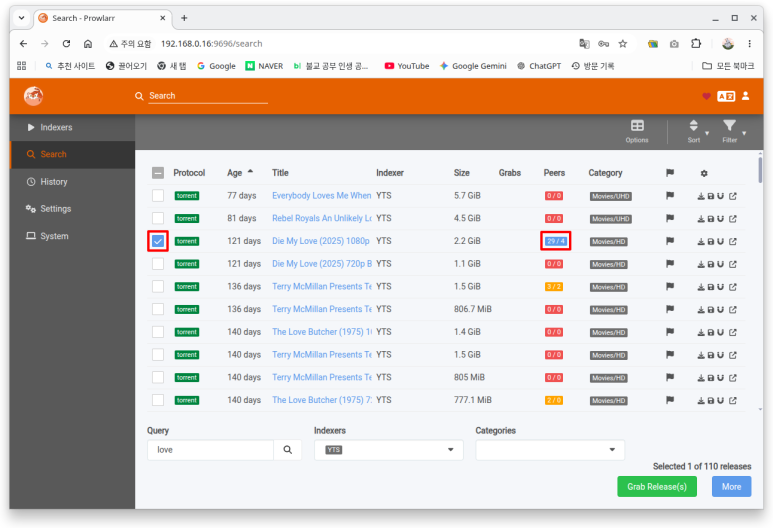Click the heart donate icon
Image resolution: width=773 pixels, height=528 pixels.
point(706,96)
